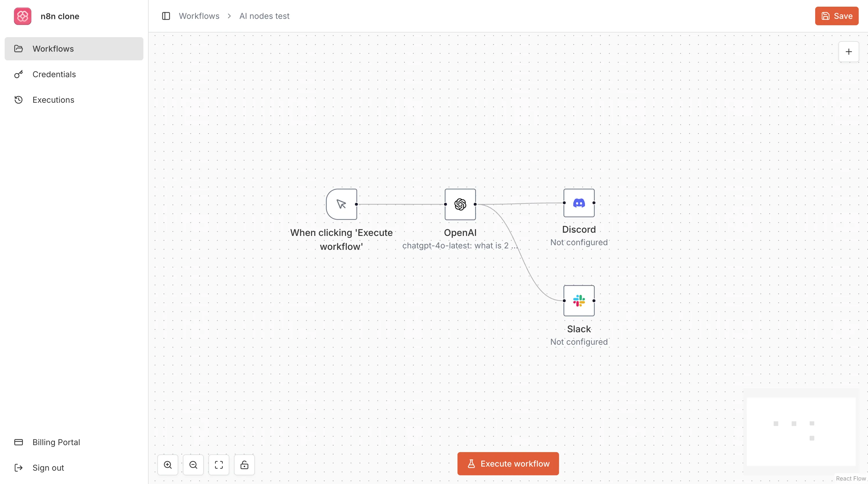The height and width of the screenshot is (484, 868).
Task: Click the n8n clone logo icon
Action: 23,16
